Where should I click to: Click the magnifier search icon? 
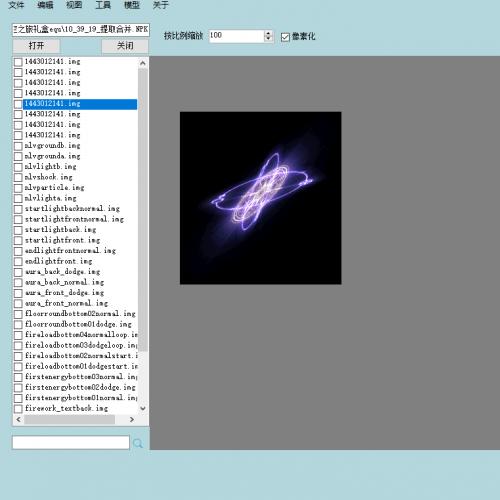(138, 443)
